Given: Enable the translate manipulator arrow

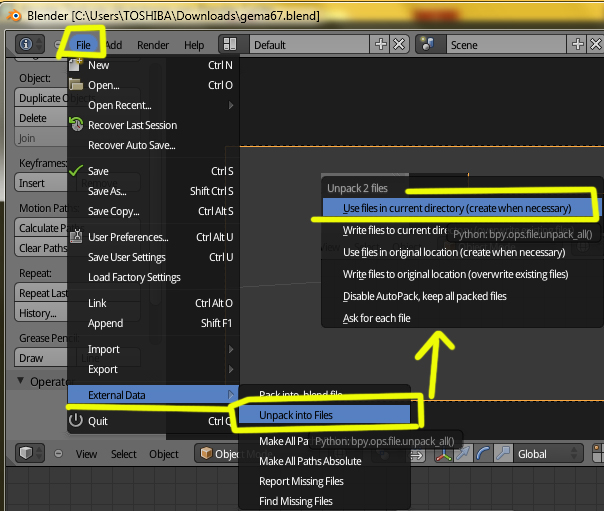Looking at the screenshot, I should coord(463,454).
